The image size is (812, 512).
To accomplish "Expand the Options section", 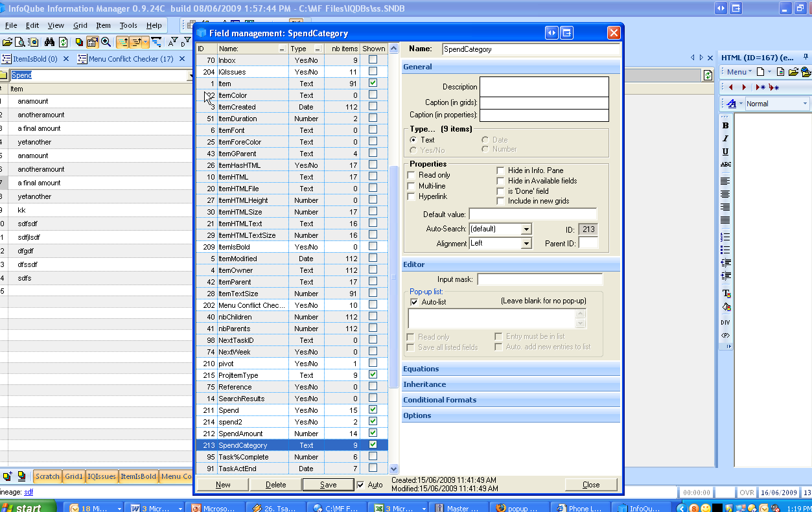I will pos(511,415).
